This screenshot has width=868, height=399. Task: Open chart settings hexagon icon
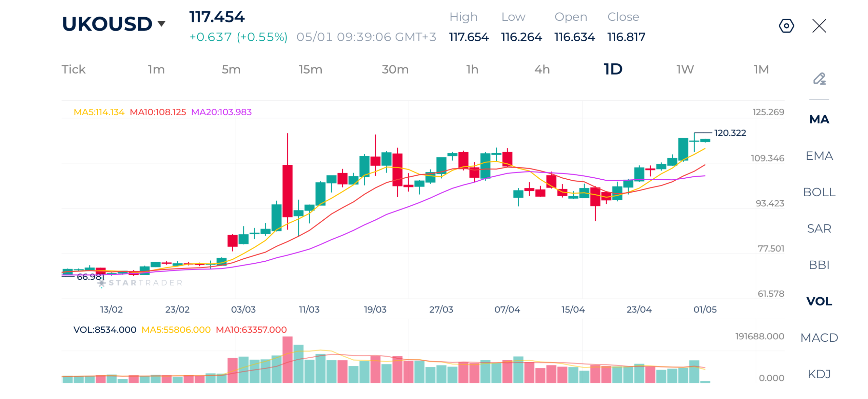point(786,26)
